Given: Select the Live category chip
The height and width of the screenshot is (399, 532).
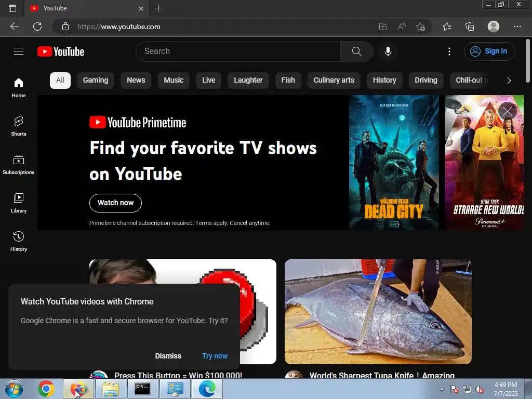Looking at the screenshot, I should coord(208,81).
